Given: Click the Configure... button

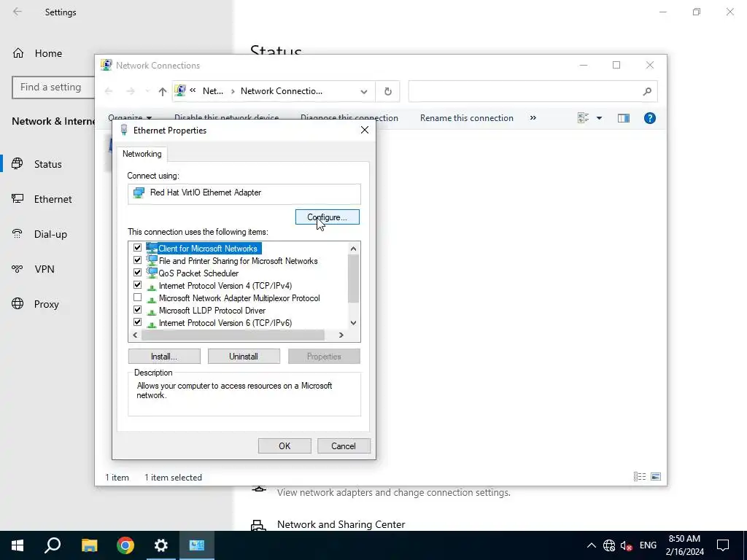Looking at the screenshot, I should tap(328, 217).
